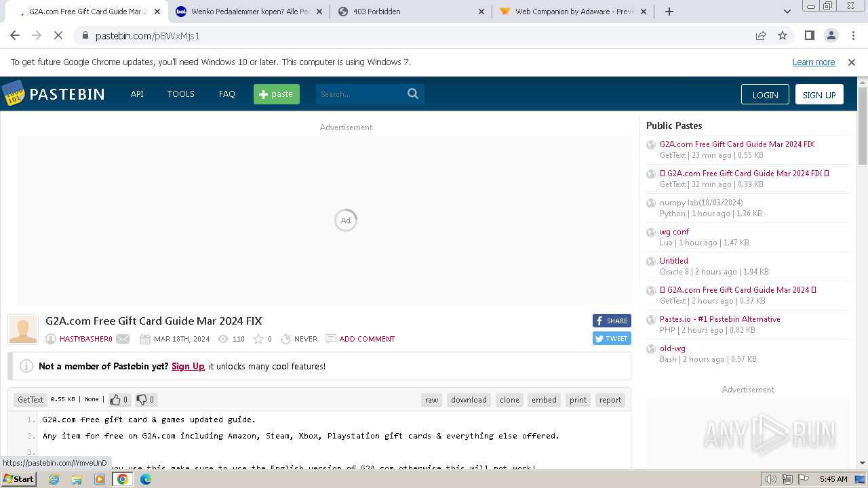This screenshot has height=488, width=868.
Task: Switch to the 403 Forbidden tab
Action: pyautogui.click(x=412, y=12)
